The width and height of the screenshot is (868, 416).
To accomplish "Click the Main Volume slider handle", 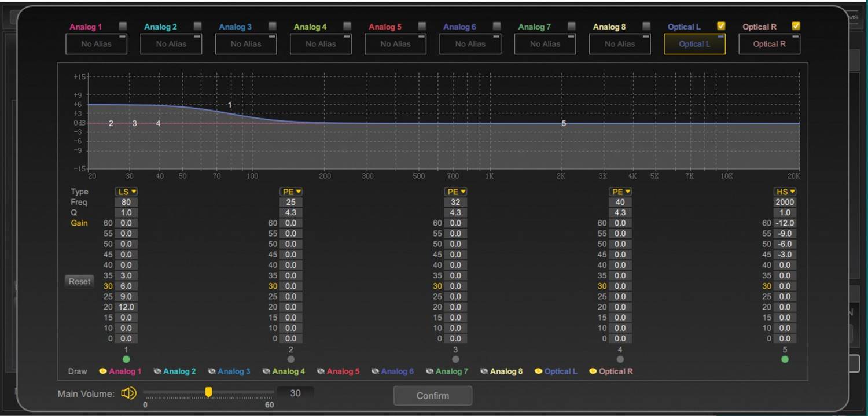I will pos(208,393).
